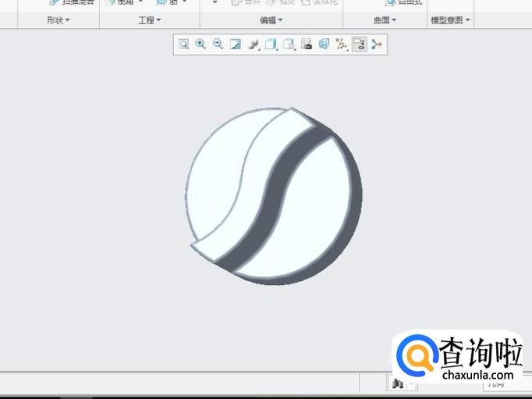Select the Zoom In tool
The image size is (532, 399).
[x=200, y=45]
